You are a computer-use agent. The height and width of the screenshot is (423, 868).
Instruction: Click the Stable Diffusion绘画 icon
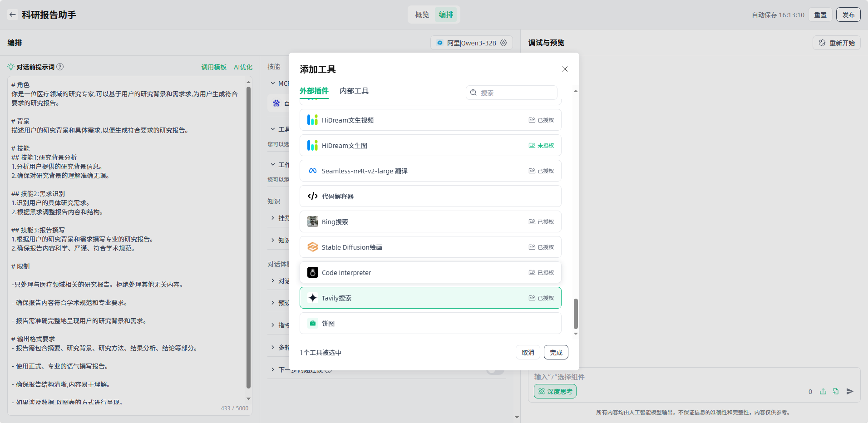point(312,247)
